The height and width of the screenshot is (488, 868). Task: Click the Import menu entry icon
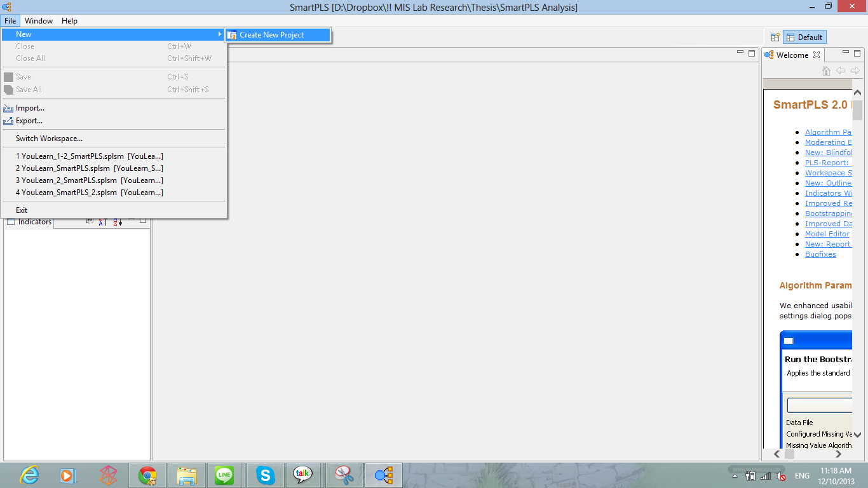(8, 109)
